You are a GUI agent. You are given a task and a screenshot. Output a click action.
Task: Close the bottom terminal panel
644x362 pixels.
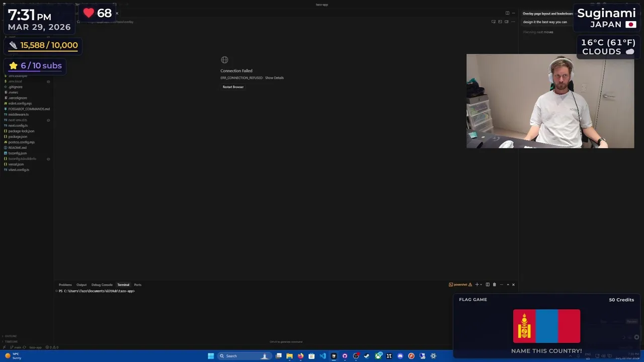pos(513,285)
